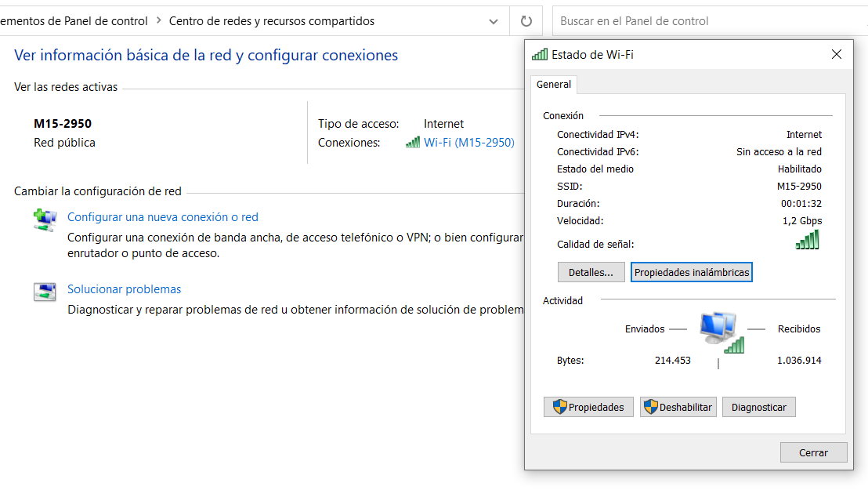The width and height of the screenshot is (868, 490).
Task: Click the Wi-Fi icon in the dialog title bar
Action: (x=540, y=55)
